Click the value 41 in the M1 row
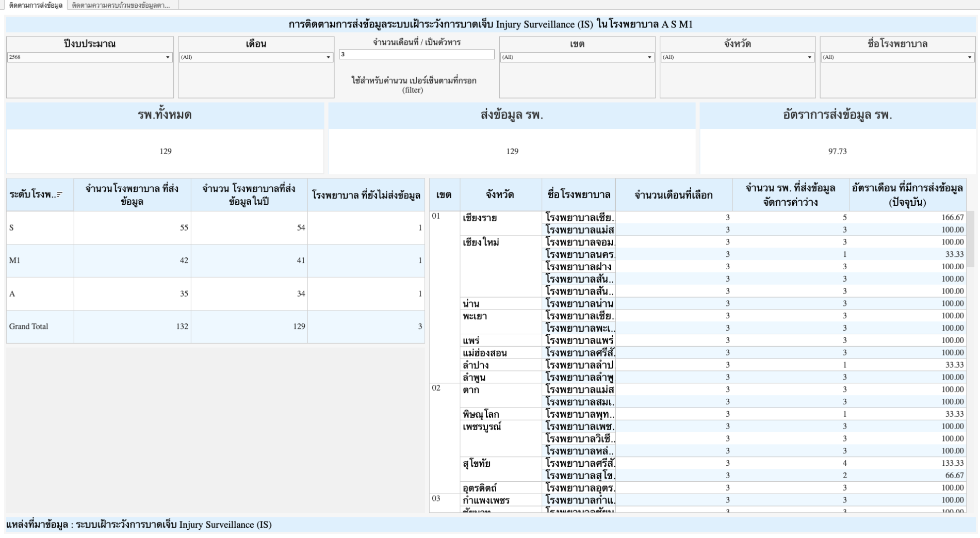The width and height of the screenshot is (980, 538). click(x=301, y=260)
